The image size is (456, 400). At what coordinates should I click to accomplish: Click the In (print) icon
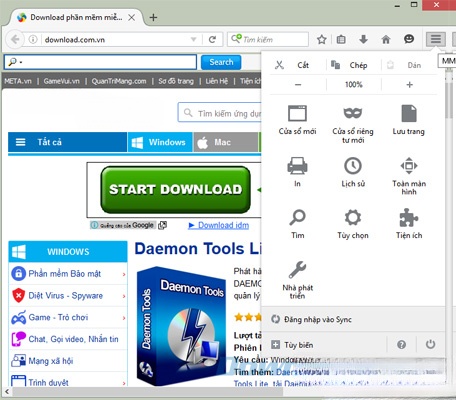pos(297,166)
